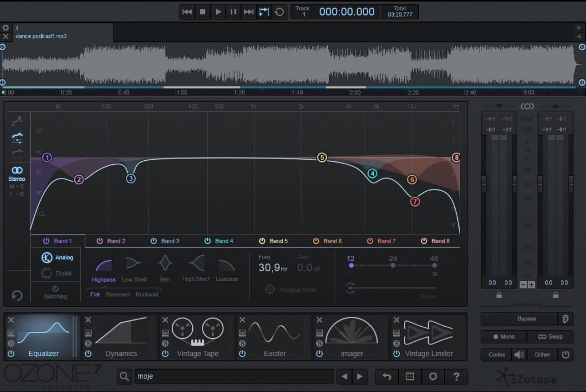Open Ozone options gear

point(433,377)
